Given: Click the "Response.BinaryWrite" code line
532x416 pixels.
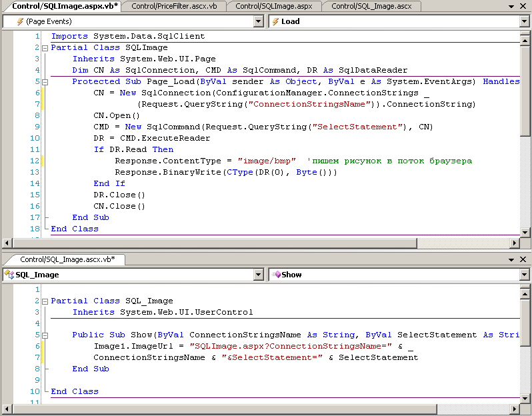Looking at the screenshot, I should pyautogui.click(x=226, y=173).
